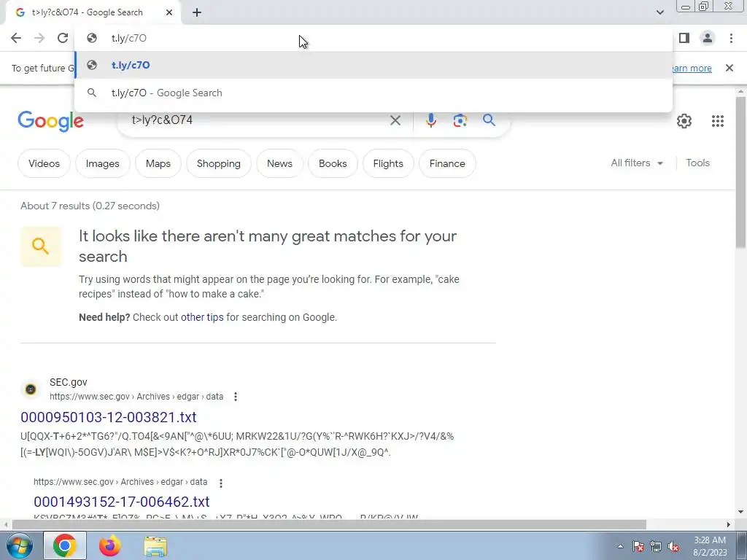Click the SEC.gov site favicon

[31, 389]
